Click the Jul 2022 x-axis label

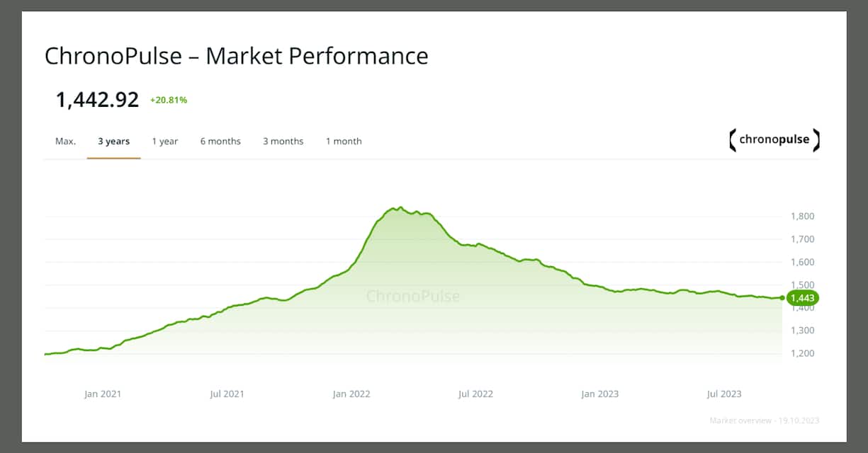point(475,394)
